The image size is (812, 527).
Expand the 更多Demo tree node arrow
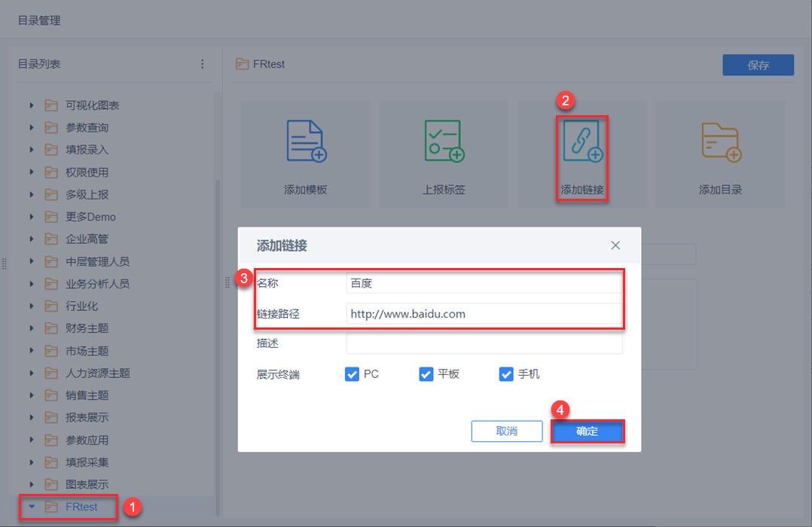tap(32, 217)
